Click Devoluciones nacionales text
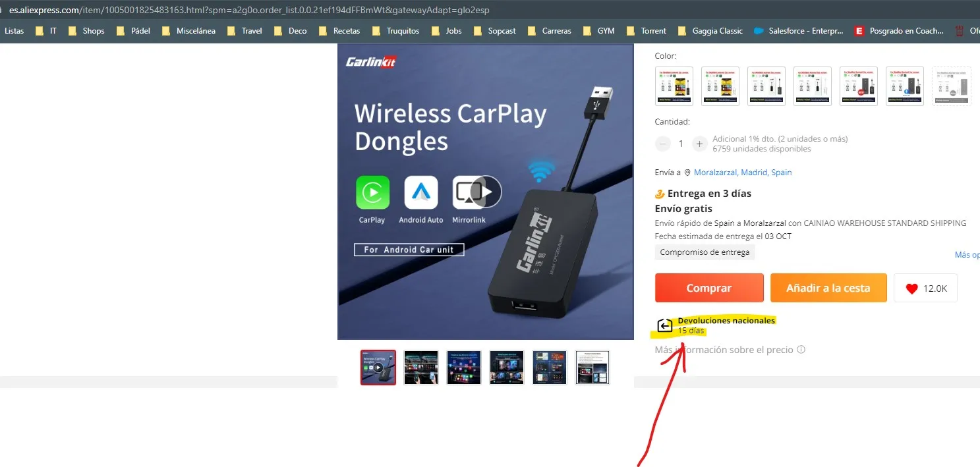 click(726, 320)
